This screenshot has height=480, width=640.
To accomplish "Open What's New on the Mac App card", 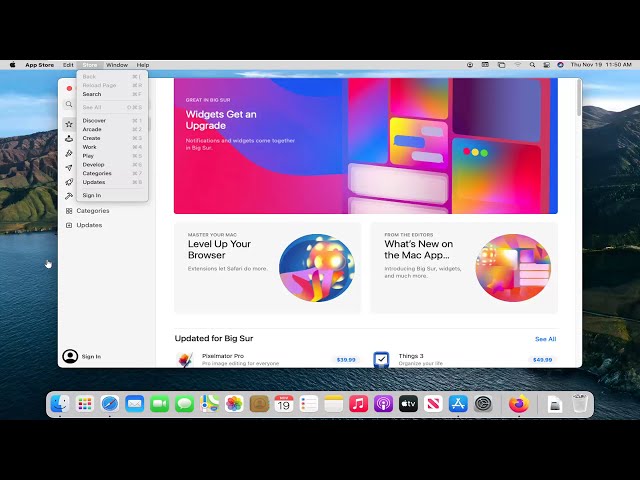I will coord(464,268).
